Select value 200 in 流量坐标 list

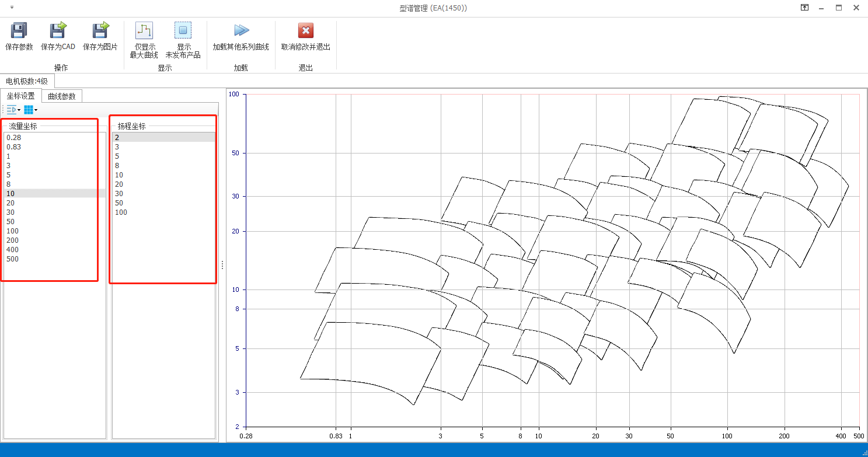(x=55, y=240)
